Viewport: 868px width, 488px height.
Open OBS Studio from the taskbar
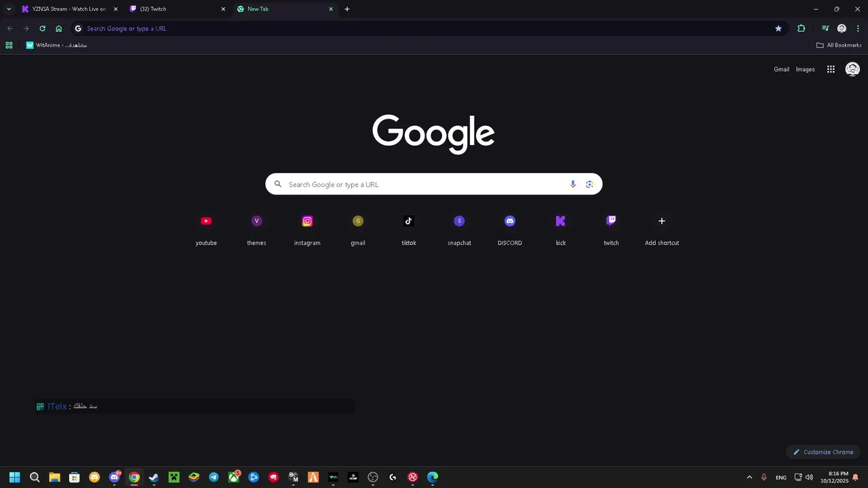click(x=373, y=477)
